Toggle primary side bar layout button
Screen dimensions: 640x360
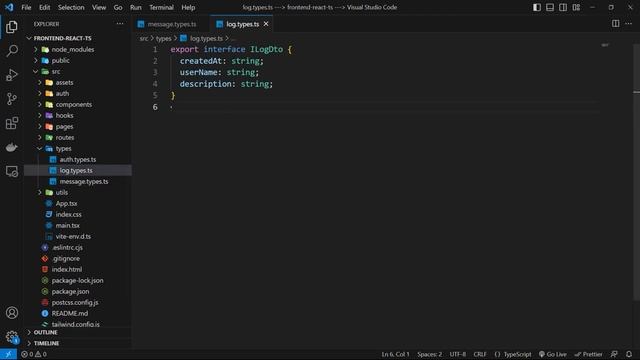[537, 7]
